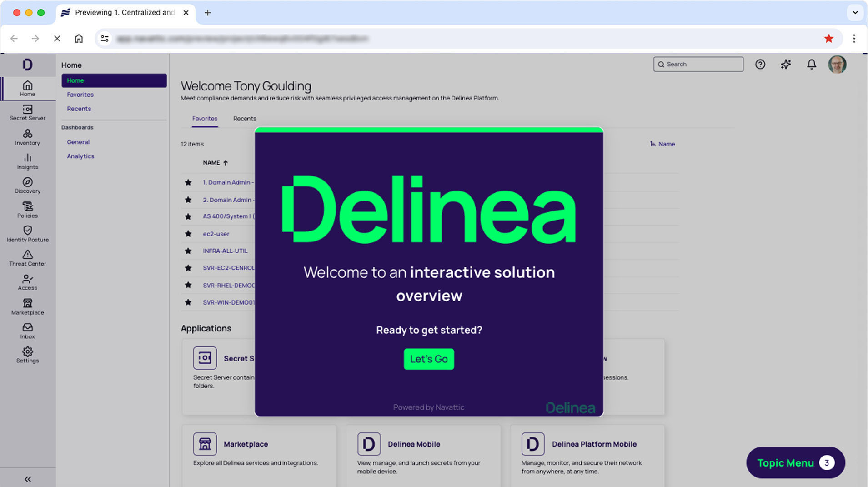
Task: Open the browser tab list dropdown arrow
Action: (x=855, y=13)
